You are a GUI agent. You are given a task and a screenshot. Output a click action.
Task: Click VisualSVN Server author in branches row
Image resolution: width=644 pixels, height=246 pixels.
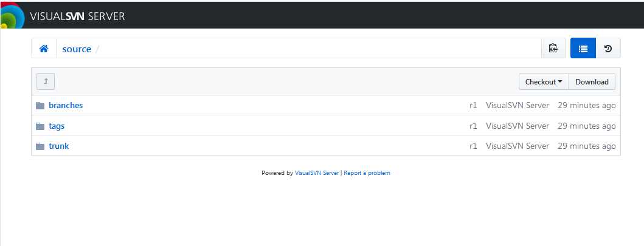coord(518,105)
